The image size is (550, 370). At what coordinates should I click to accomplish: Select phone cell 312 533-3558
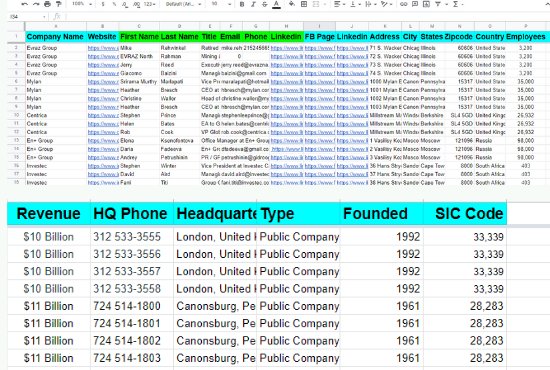(x=132, y=289)
